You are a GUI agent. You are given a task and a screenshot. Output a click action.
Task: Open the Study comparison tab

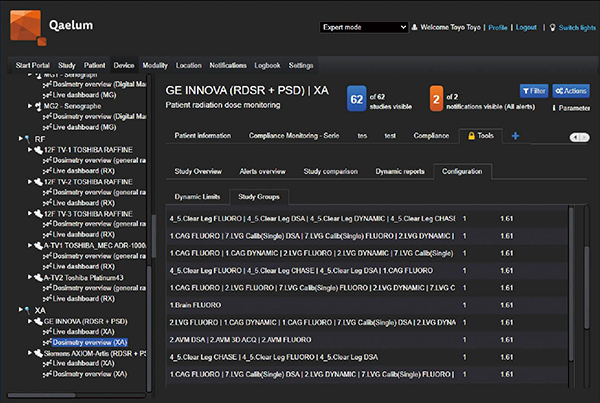coord(332,171)
